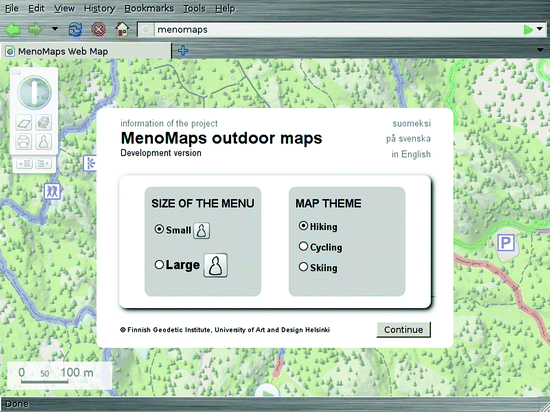Open history dropdown next to Forward arrow

pyautogui.click(x=55, y=28)
